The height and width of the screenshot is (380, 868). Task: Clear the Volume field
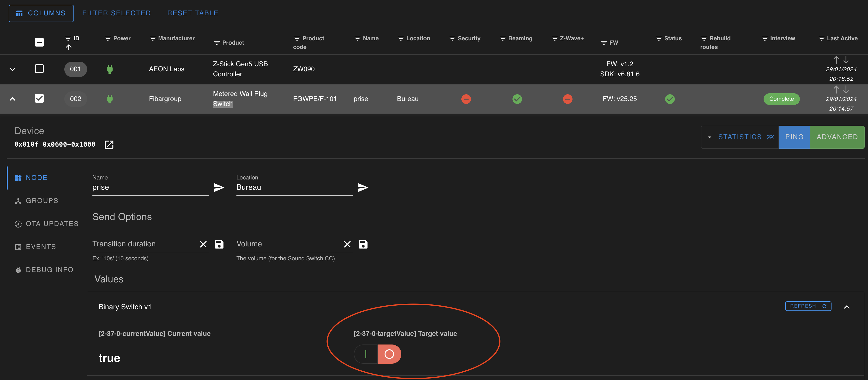(347, 244)
